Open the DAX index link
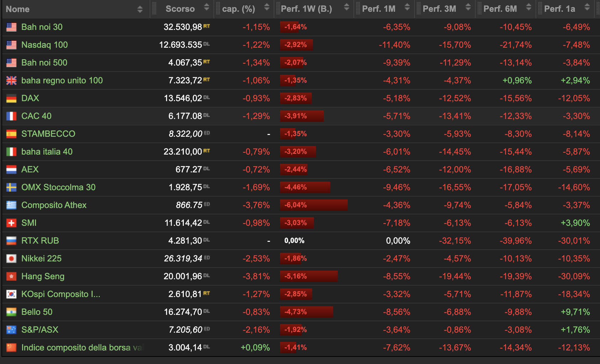Screen dimensions: 600x364 coord(30,98)
